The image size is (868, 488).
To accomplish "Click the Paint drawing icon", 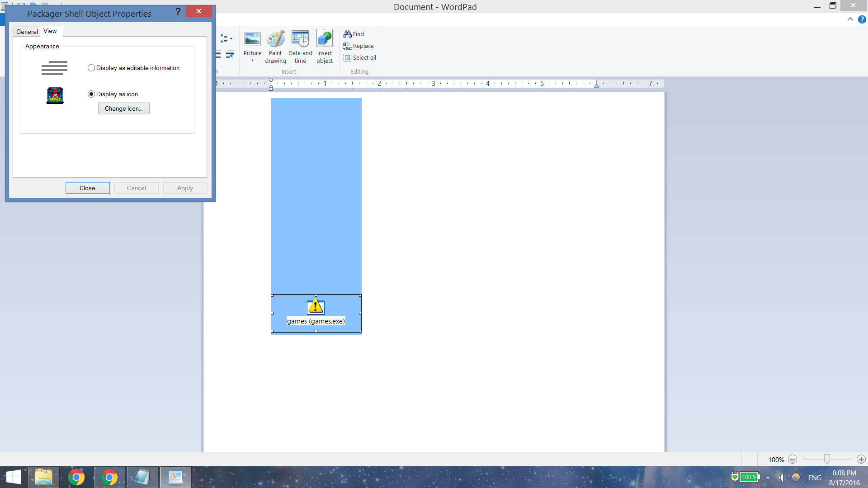I will click(x=275, y=40).
